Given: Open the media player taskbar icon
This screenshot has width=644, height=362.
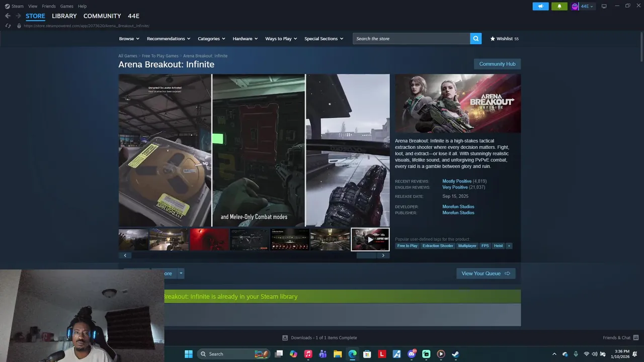Looking at the screenshot, I should [441, 354].
